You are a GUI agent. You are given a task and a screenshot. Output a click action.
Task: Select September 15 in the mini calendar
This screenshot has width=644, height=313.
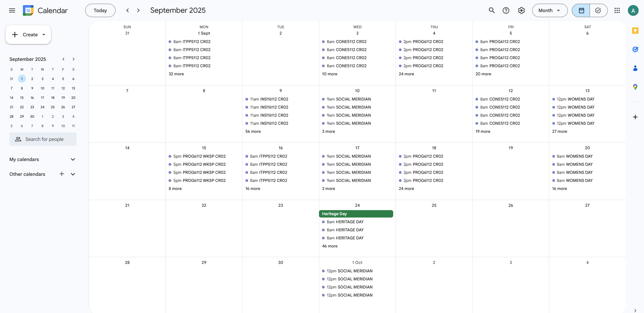[x=22, y=97]
